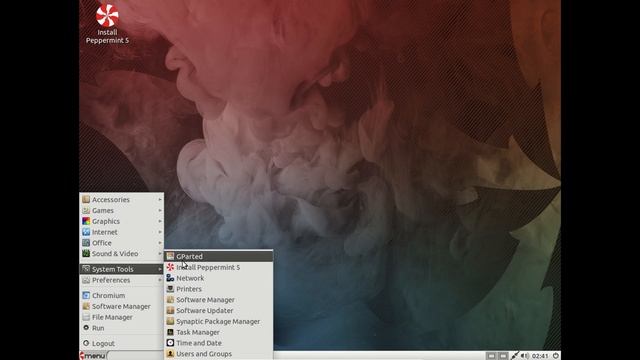
Task: Choose the Run text entry
Action: 98,328
